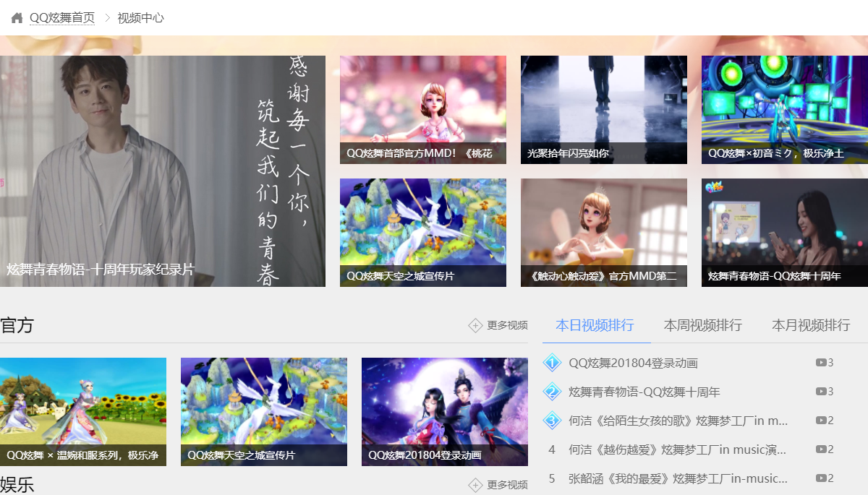Click the rank 2 diamond badge

pos(552,392)
